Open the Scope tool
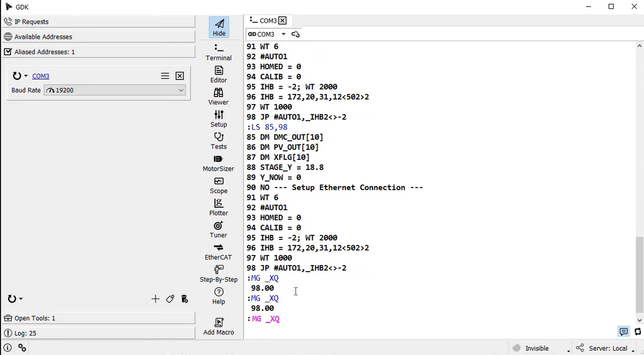 point(218,185)
